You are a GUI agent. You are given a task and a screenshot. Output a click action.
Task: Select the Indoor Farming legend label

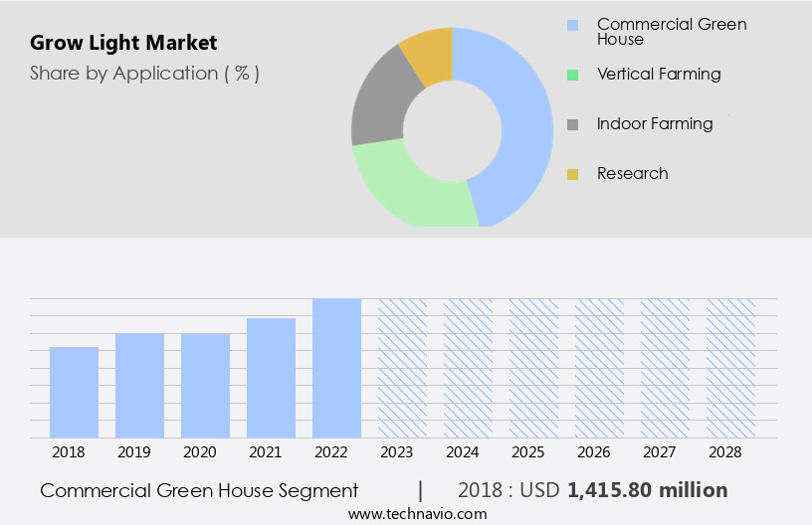point(655,123)
